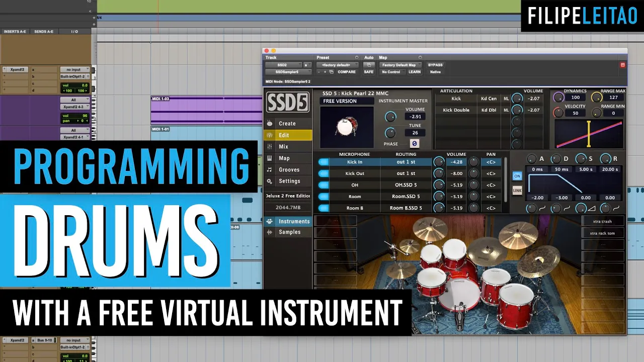Open the Map section menu arrow

(x=420, y=58)
